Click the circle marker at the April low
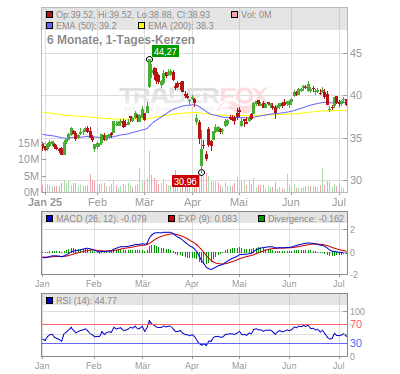Screen dimensions: 400x374 [201, 172]
